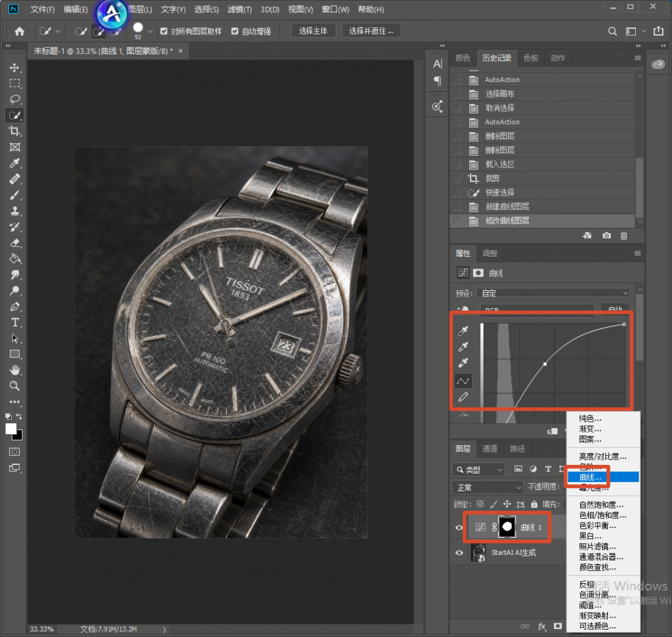Hide the 曲线 1 layer
The width and height of the screenshot is (672, 637).
[459, 527]
